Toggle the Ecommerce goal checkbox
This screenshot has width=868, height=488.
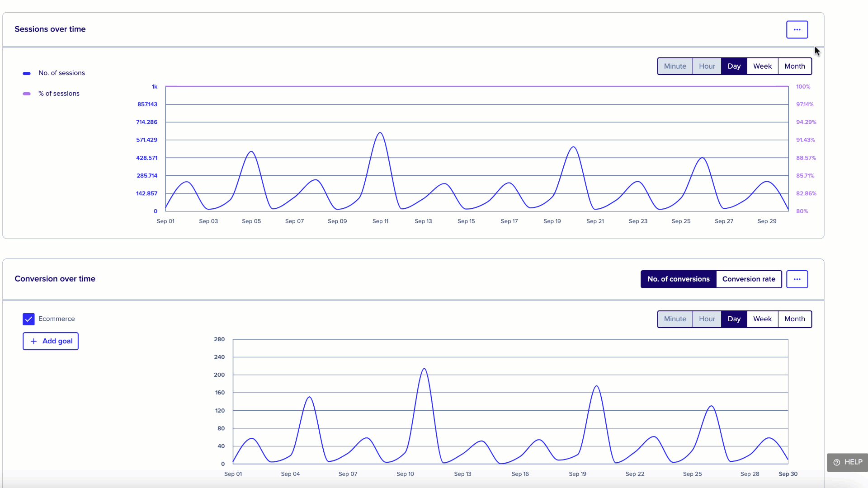coord(28,319)
